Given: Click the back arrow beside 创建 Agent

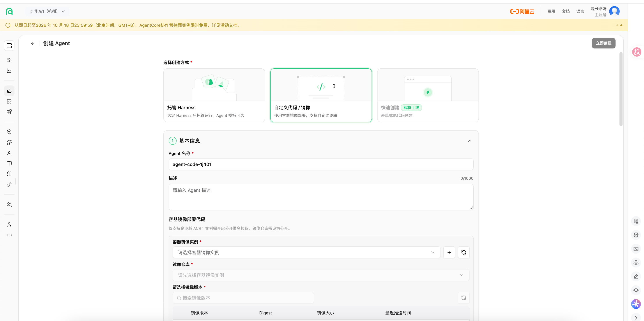Looking at the screenshot, I should tap(33, 43).
